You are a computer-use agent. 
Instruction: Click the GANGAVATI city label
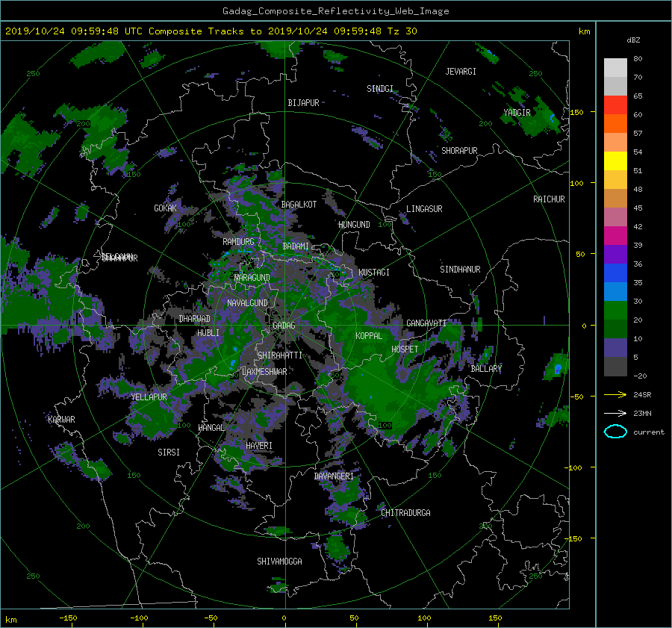(426, 323)
